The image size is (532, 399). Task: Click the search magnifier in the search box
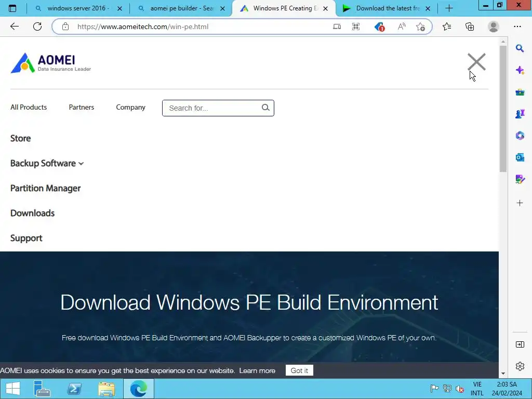click(265, 108)
